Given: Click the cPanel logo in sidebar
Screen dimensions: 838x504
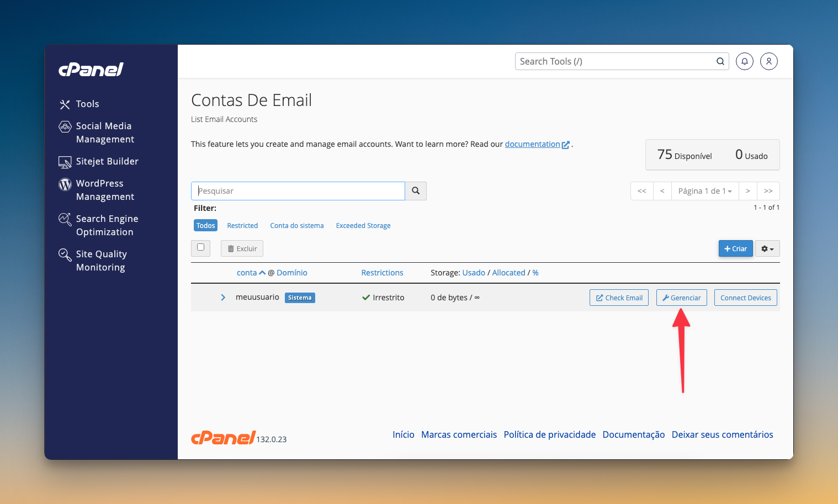Looking at the screenshot, I should click(91, 70).
